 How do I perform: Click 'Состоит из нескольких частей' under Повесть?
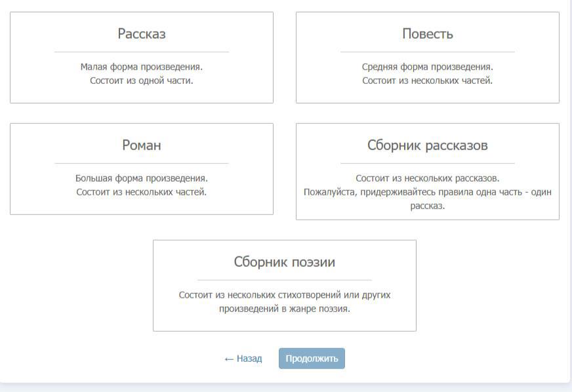coord(427,81)
